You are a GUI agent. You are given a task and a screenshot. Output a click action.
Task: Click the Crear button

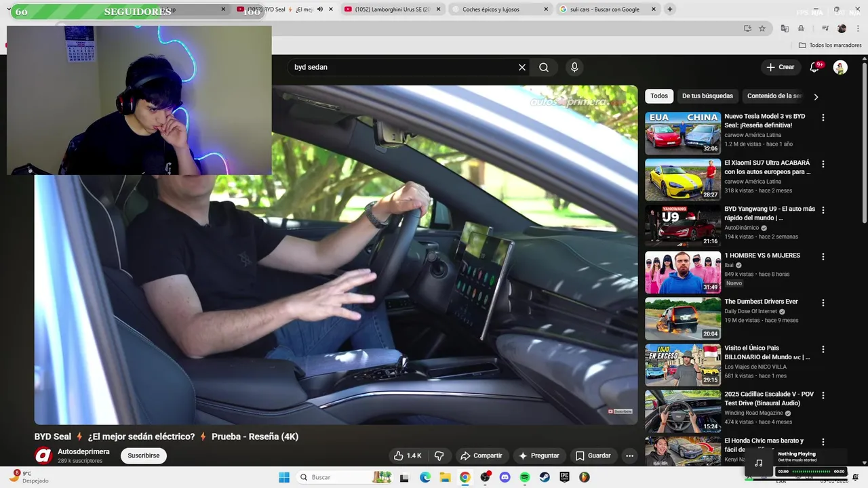[780, 67]
